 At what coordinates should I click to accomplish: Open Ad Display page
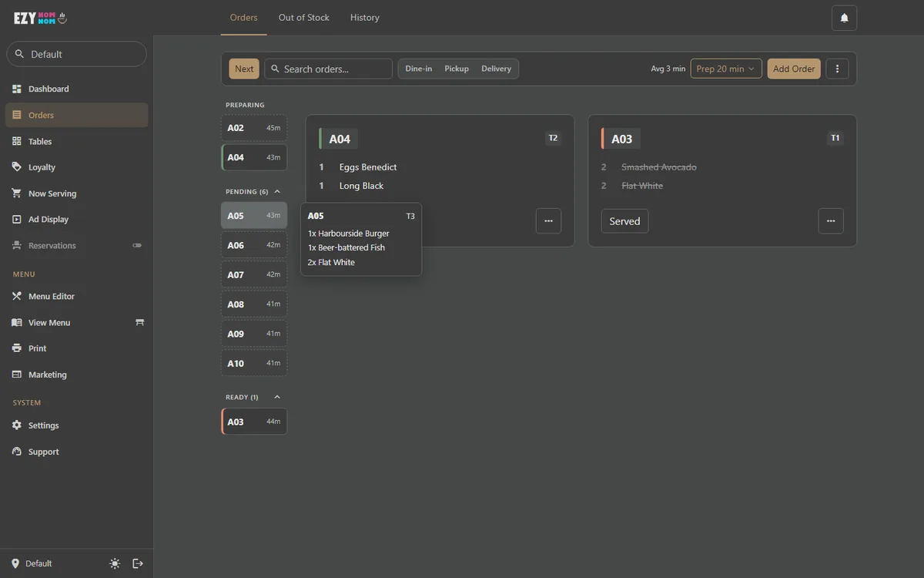coord(76,220)
